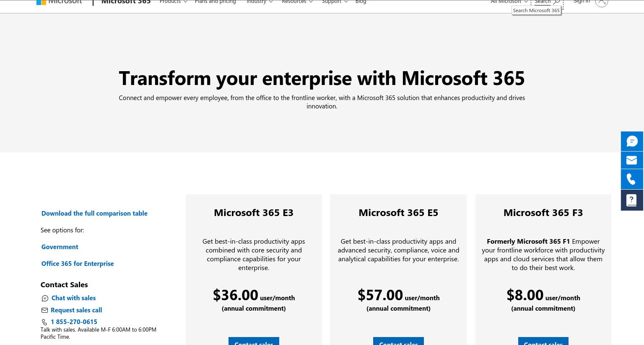644x345 pixels.
Task: Open Plans and pricing menu item
Action: pos(215,2)
